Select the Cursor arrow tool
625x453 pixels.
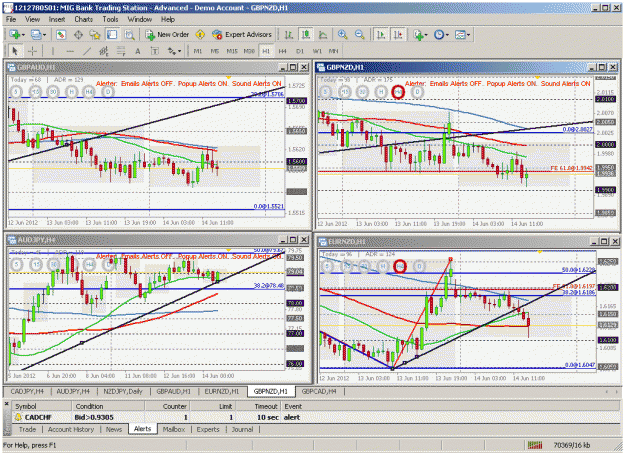15,51
